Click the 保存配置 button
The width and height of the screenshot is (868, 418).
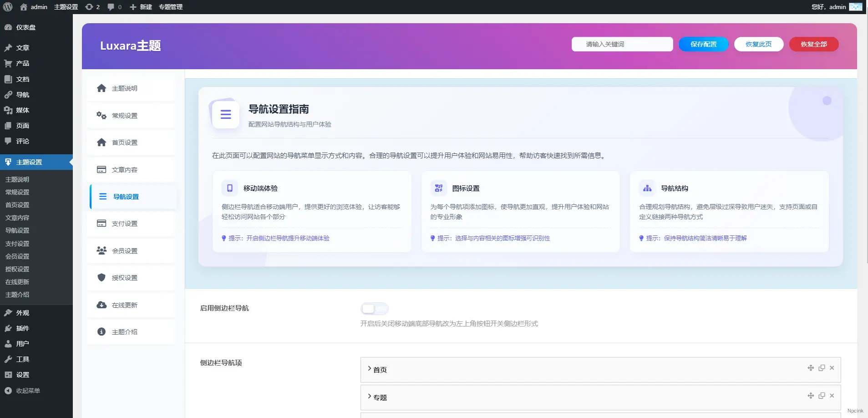click(703, 44)
